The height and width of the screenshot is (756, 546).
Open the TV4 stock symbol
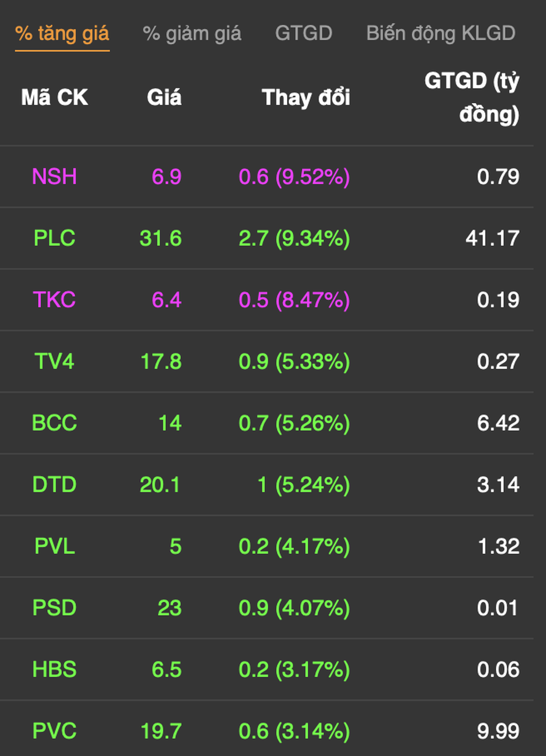pyautogui.click(x=55, y=361)
